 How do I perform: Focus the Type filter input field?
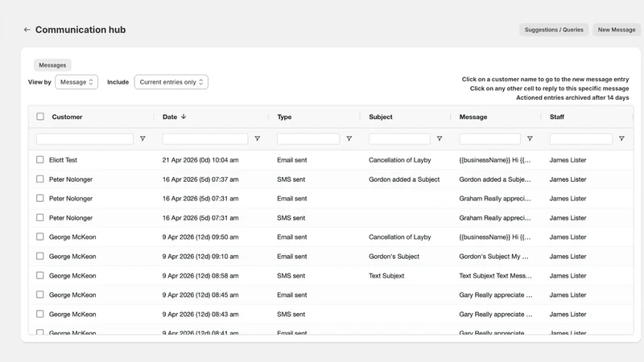(308, 138)
